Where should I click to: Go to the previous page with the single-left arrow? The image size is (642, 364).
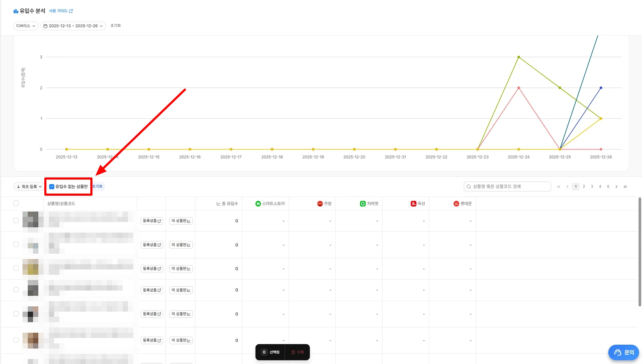pyautogui.click(x=567, y=187)
